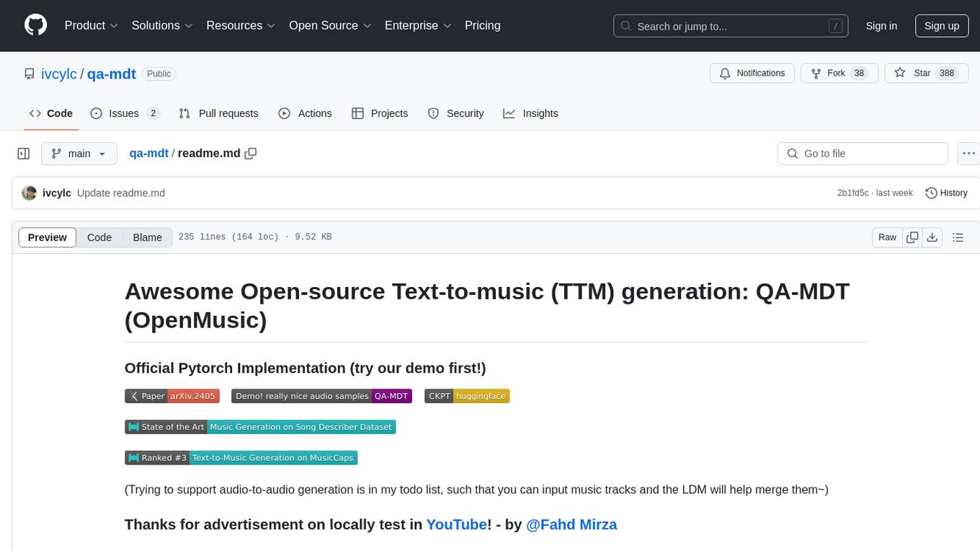Open the CKPT huggingface badge
980x551 pixels.
467,396
